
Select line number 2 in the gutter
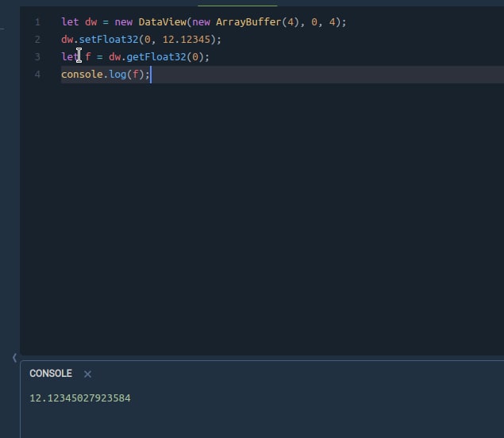click(x=37, y=40)
